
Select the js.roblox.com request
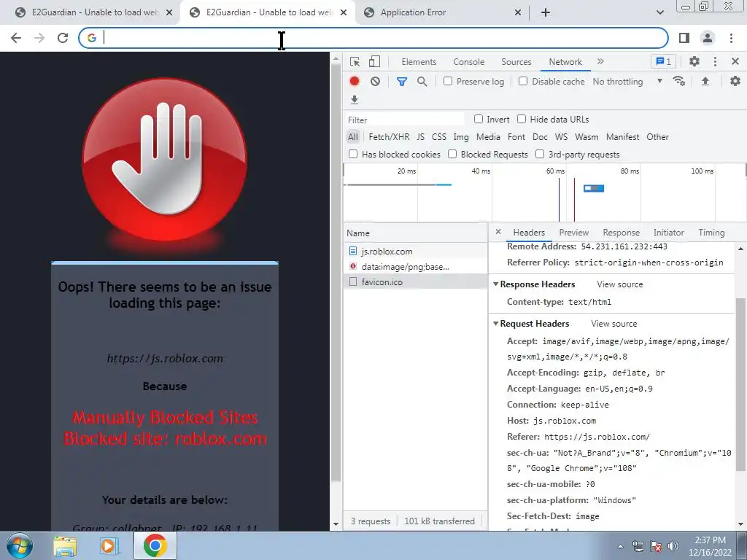[x=415, y=251]
